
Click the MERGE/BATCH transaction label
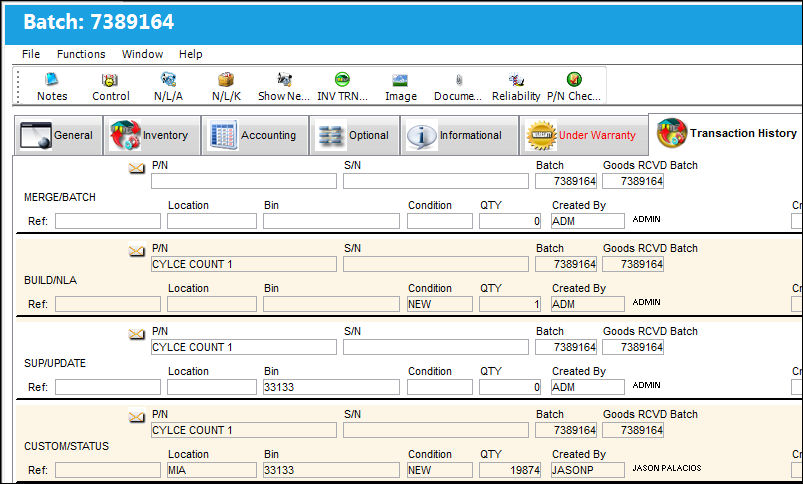click(59, 197)
